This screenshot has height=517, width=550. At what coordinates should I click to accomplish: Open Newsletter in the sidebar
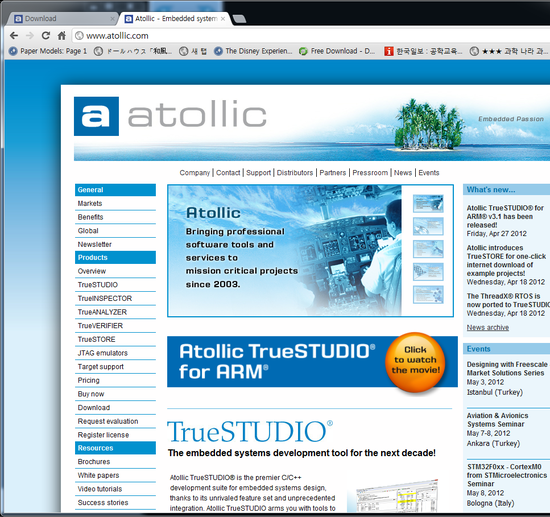[95, 244]
